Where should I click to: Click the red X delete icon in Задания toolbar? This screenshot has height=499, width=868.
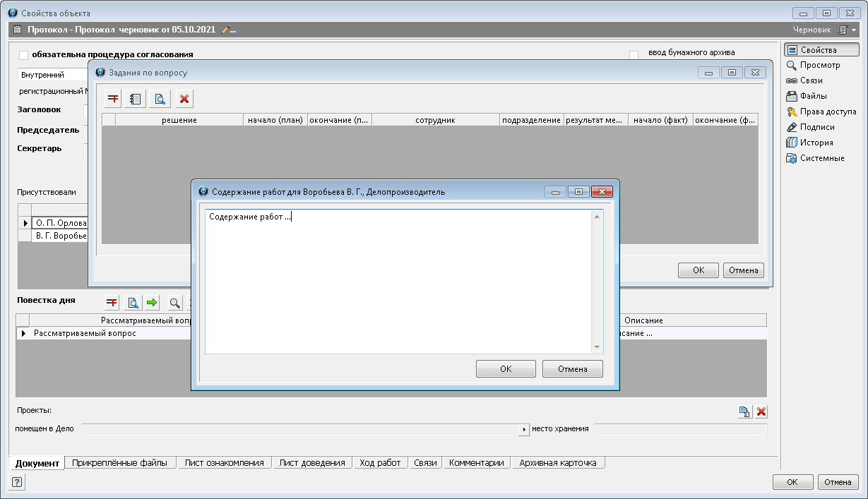coord(184,99)
